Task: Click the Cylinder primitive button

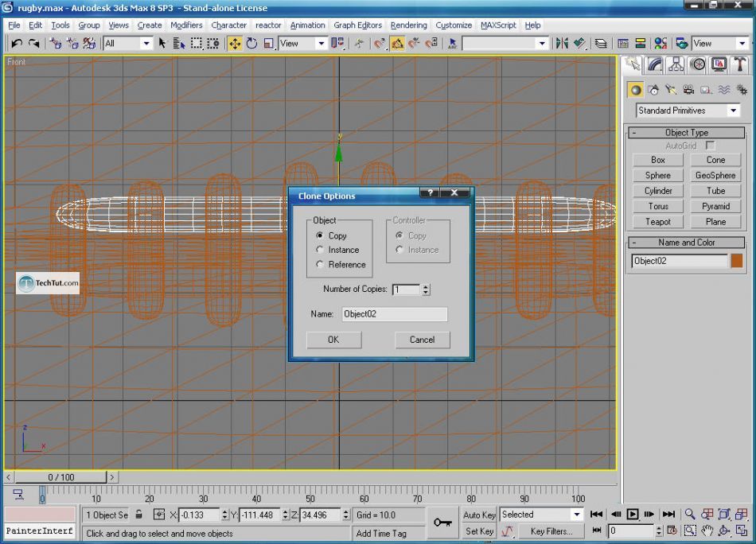Action: pos(657,191)
